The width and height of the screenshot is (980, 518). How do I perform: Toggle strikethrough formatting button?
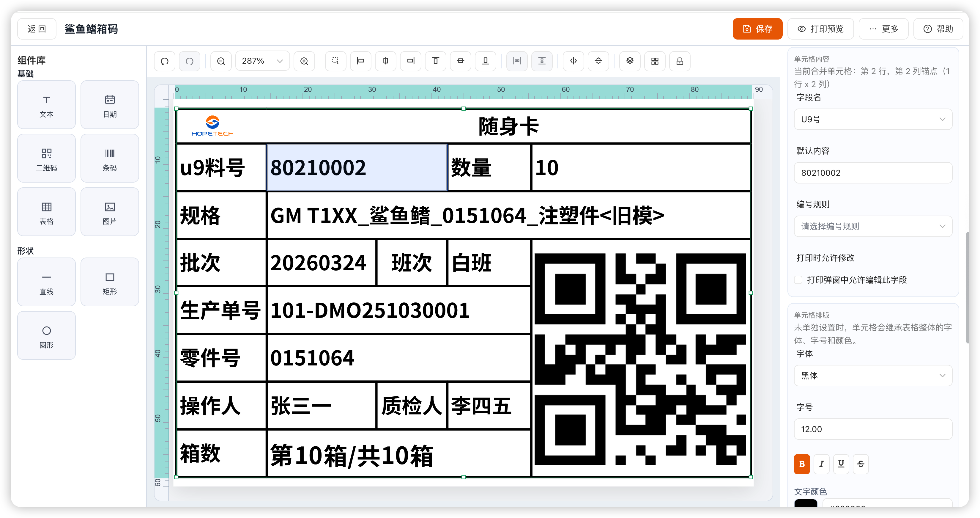861,464
